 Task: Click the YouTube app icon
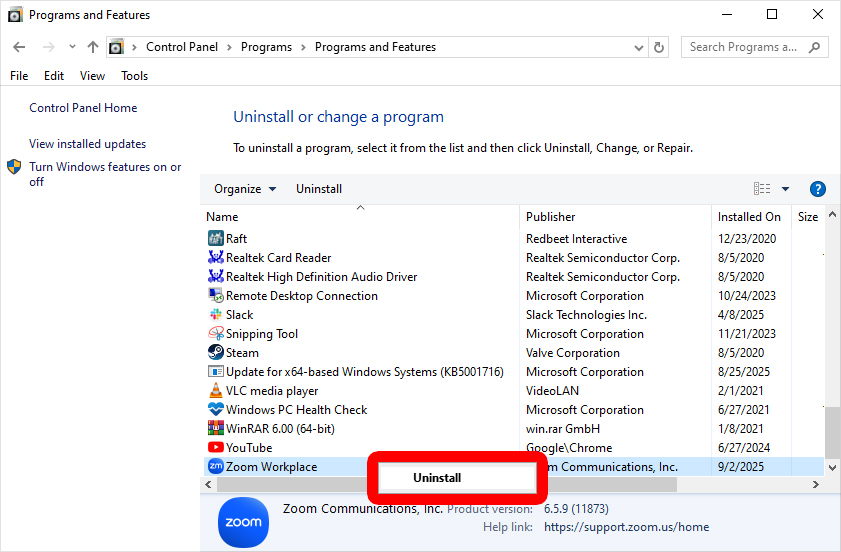point(216,447)
